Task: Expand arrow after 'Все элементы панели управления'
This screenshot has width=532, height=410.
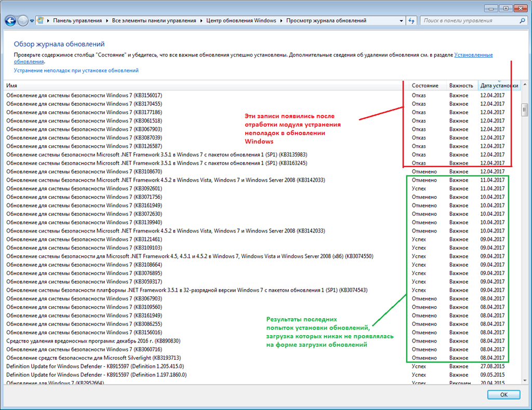Action: pyautogui.click(x=202, y=21)
